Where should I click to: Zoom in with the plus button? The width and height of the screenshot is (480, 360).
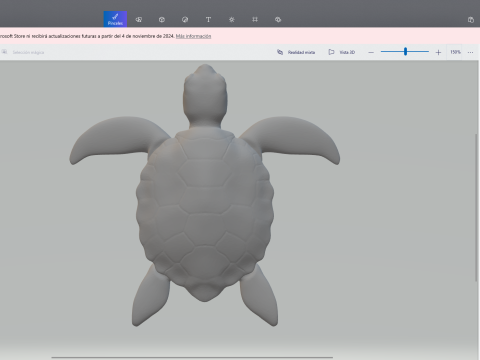coord(438,52)
